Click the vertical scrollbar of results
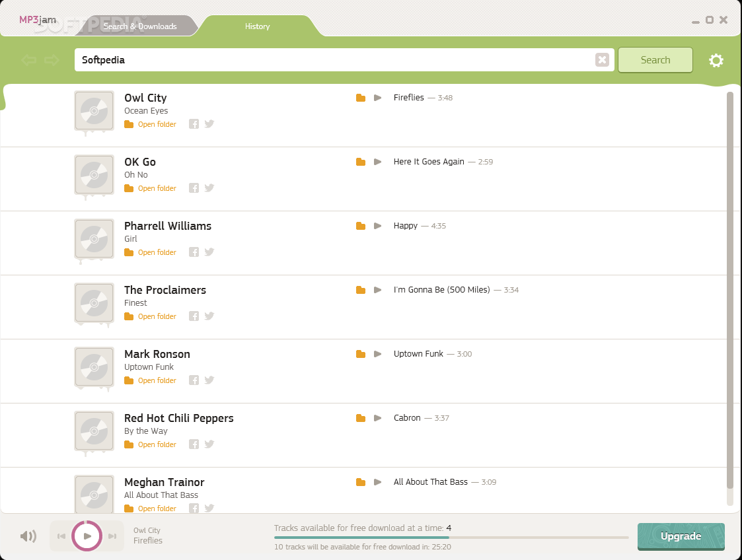Viewport: 742px width, 560px height. coord(729,291)
